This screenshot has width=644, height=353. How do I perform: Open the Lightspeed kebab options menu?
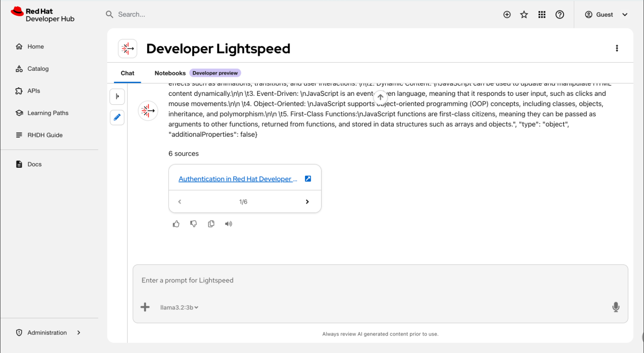[617, 48]
